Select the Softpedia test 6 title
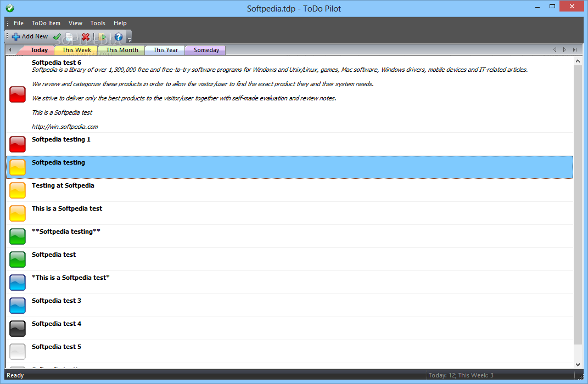Viewport: 588px width, 384px height. [x=56, y=63]
